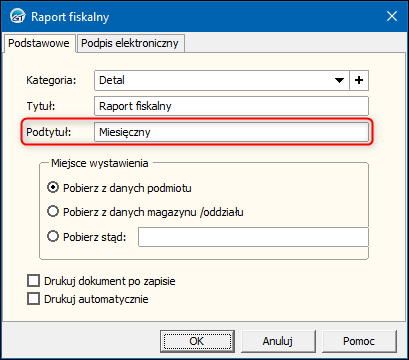Focus the Tytuł input field
Image resolution: width=409 pixels, height=360 pixels.
coord(231,106)
